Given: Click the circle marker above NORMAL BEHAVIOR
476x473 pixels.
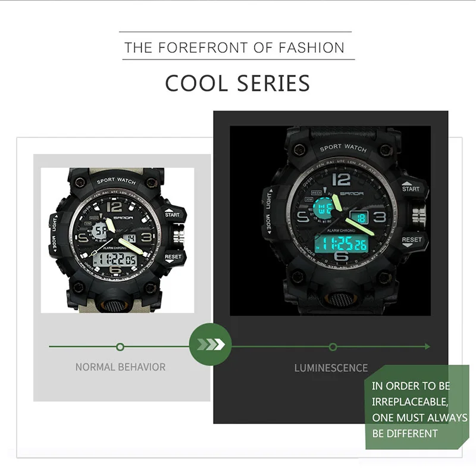Looking at the screenshot, I should 120,347.
